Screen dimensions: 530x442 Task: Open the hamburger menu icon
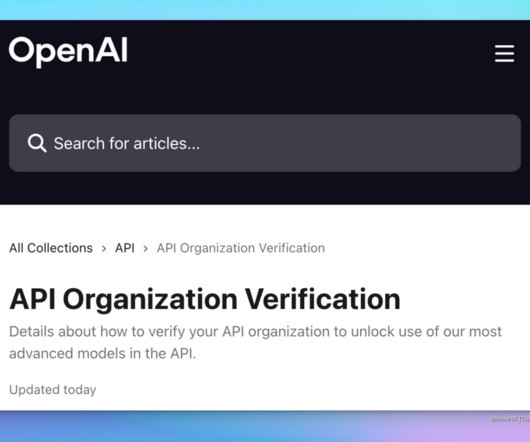[x=504, y=53]
